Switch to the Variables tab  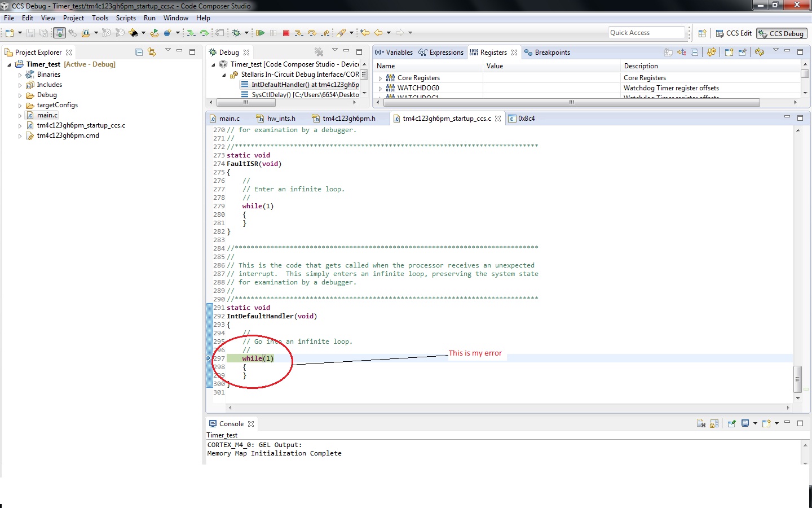click(x=394, y=52)
